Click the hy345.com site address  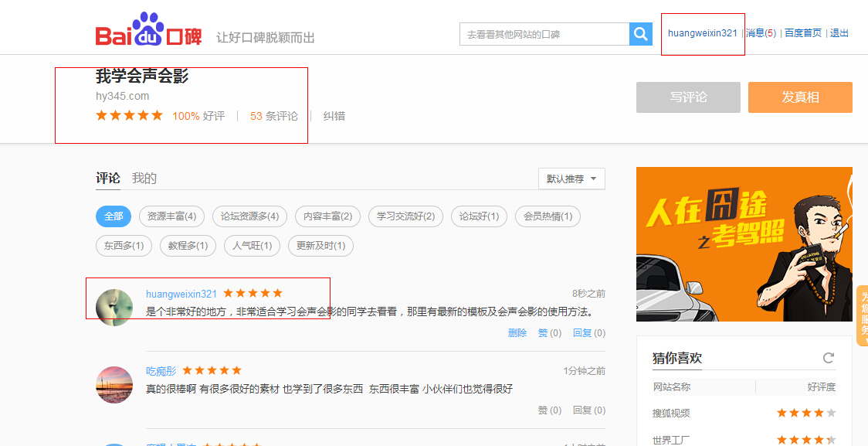pyautogui.click(x=122, y=96)
